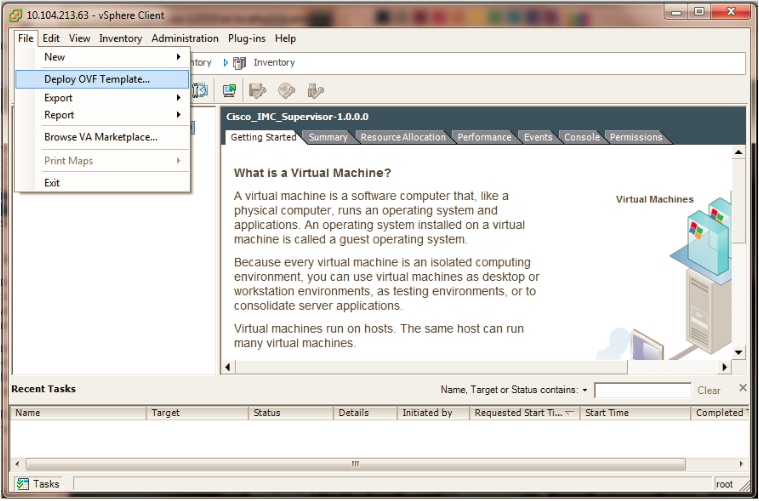Open the Console tab
759x501 pixels.
[582, 137]
